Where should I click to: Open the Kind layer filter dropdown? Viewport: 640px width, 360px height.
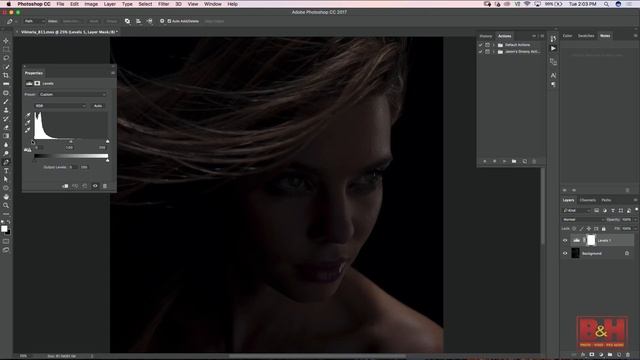(x=576, y=211)
